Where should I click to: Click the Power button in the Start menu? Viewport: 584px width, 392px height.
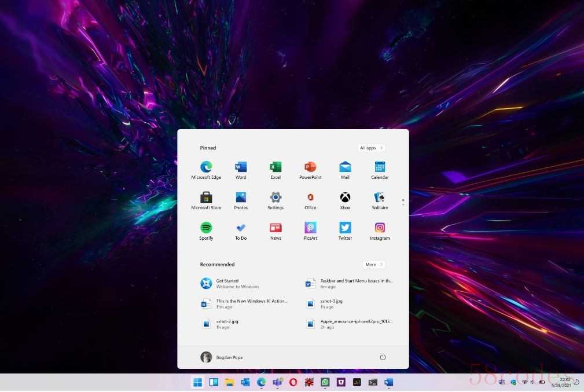(x=383, y=357)
